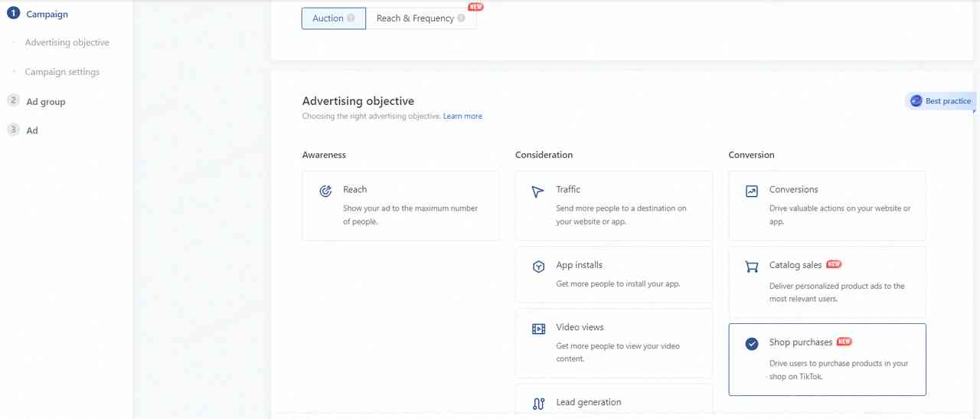Click the App installs cube icon

538,267
